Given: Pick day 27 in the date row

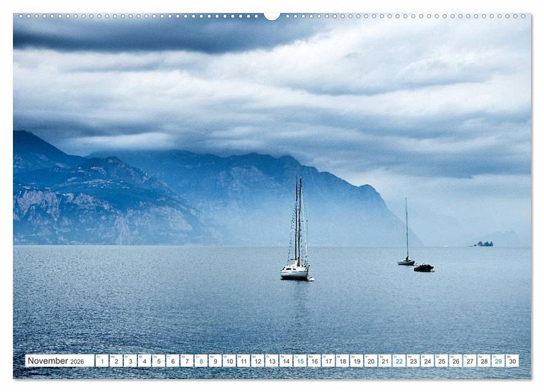Looking at the screenshot, I should (471, 361).
